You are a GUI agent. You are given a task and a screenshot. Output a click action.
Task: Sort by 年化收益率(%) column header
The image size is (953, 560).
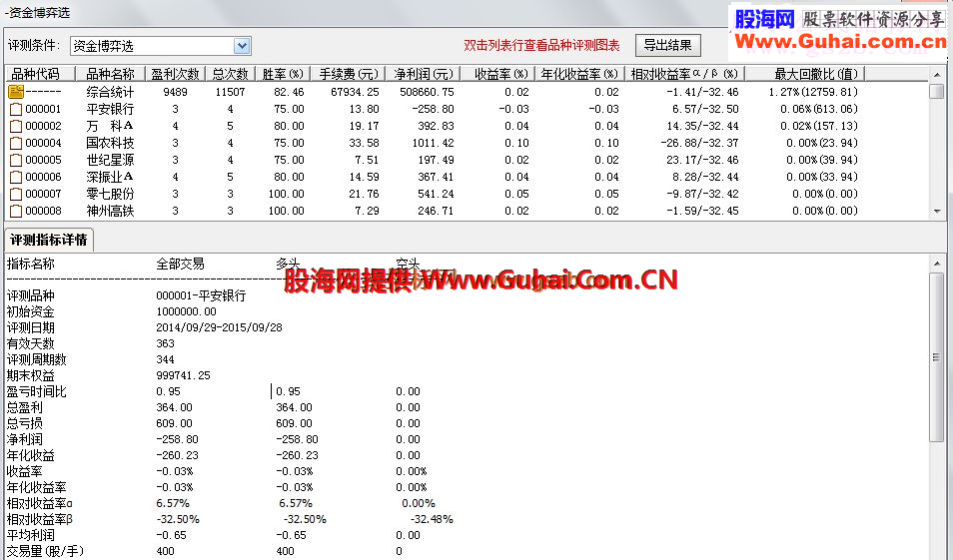pyautogui.click(x=579, y=74)
